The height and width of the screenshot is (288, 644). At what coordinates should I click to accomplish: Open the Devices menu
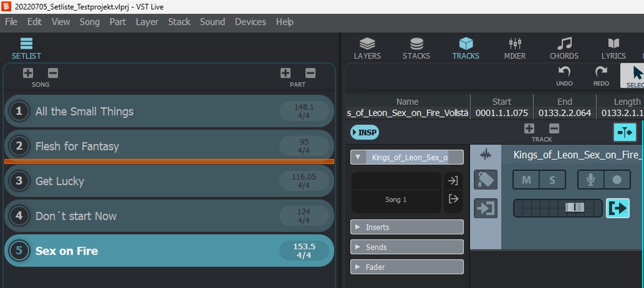click(x=251, y=22)
